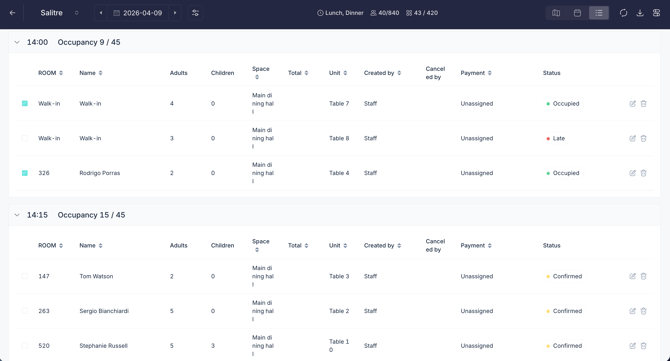Click the 43 / 420 tables counter
This screenshot has width=670, height=361.
422,13
